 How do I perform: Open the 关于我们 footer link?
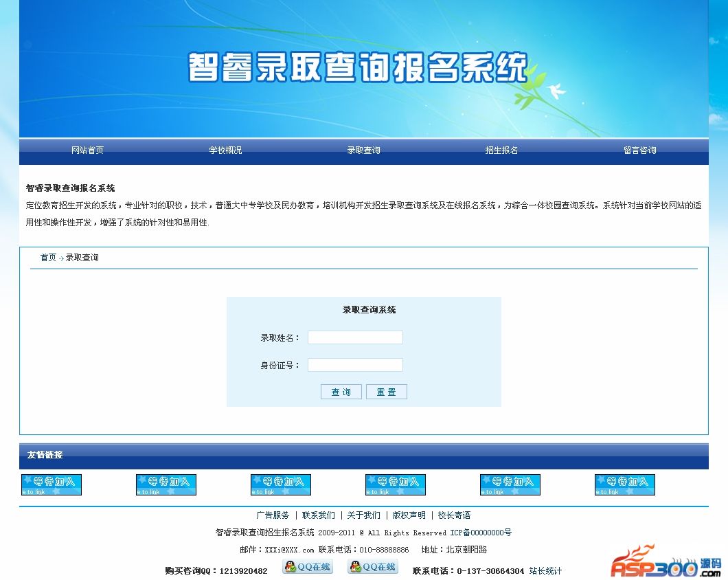click(x=363, y=515)
